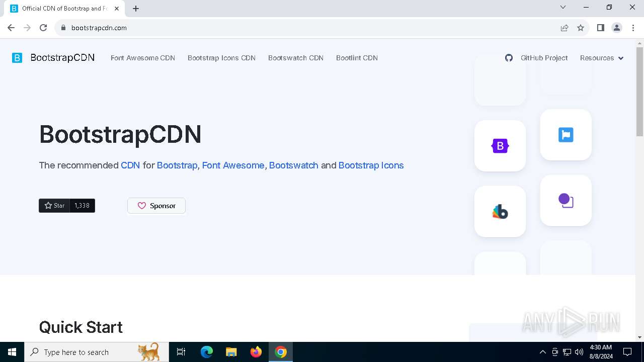644x362 pixels.
Task: Open Task View on the taskbar
Action: tap(181, 352)
